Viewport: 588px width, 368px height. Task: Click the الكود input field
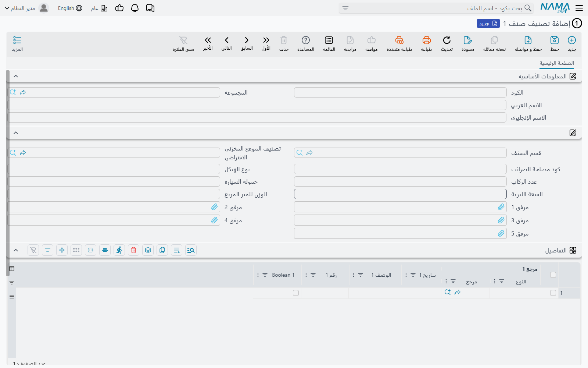coord(400,92)
